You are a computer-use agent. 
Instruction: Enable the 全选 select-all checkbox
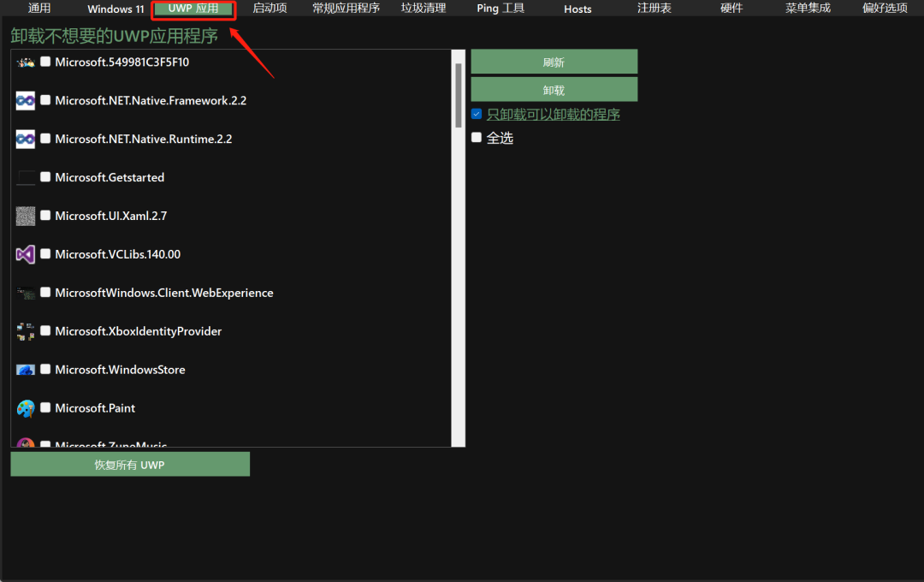tap(477, 138)
